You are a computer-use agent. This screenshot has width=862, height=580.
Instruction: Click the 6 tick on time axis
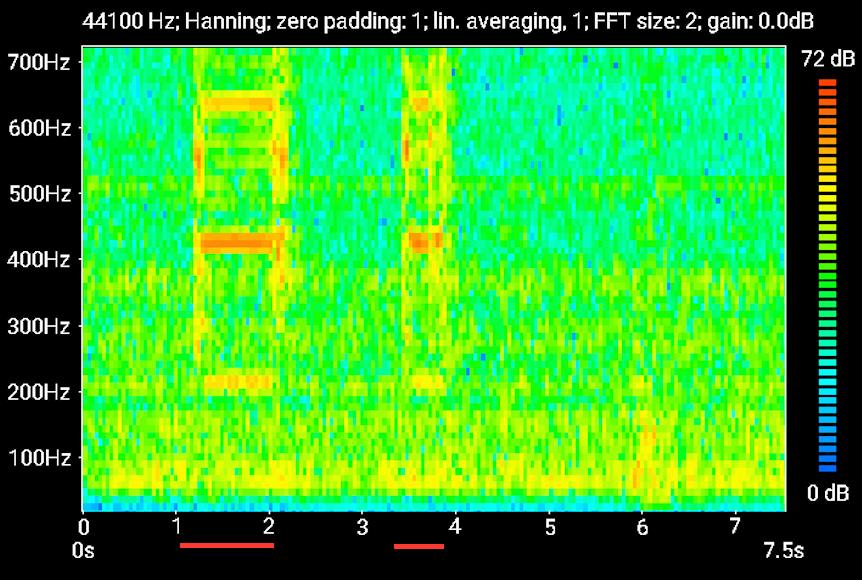(x=643, y=527)
